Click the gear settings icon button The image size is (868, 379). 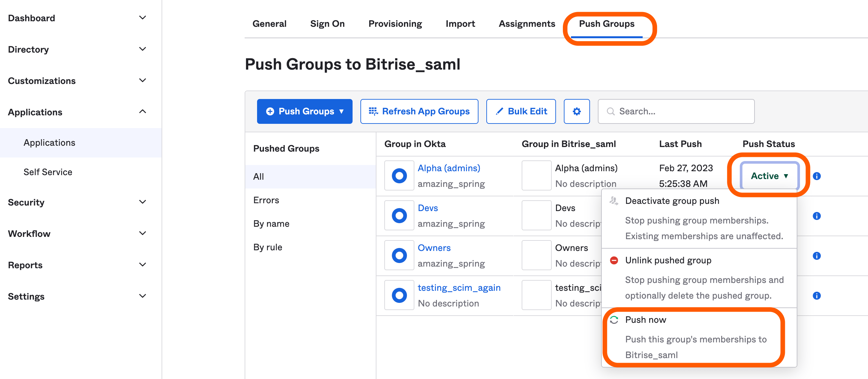[577, 111]
